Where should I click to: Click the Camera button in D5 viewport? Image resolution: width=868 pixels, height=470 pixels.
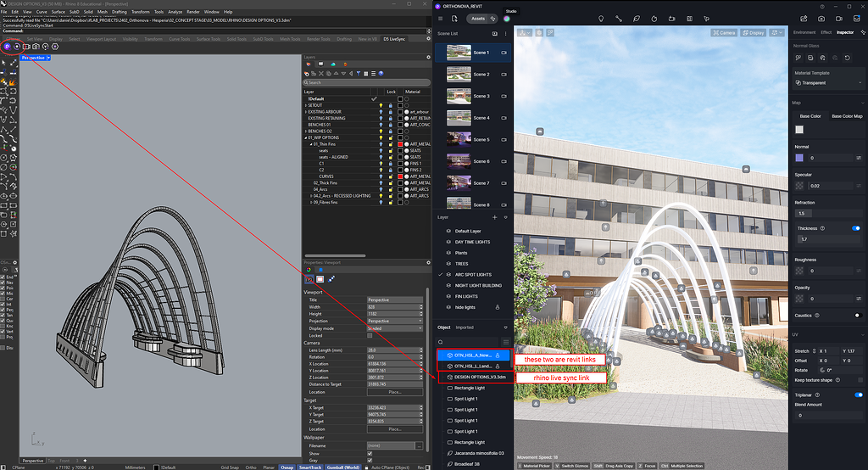(x=724, y=33)
